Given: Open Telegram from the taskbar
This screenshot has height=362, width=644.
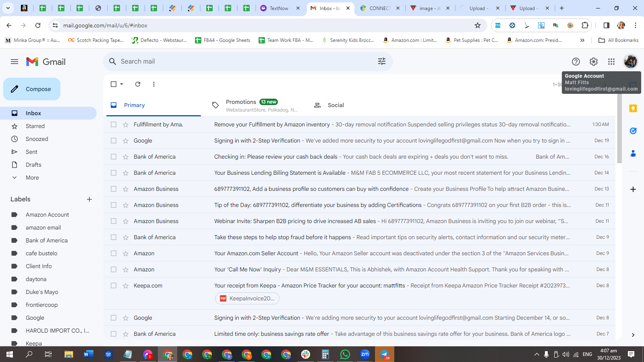Looking at the screenshot, I should pos(385,354).
